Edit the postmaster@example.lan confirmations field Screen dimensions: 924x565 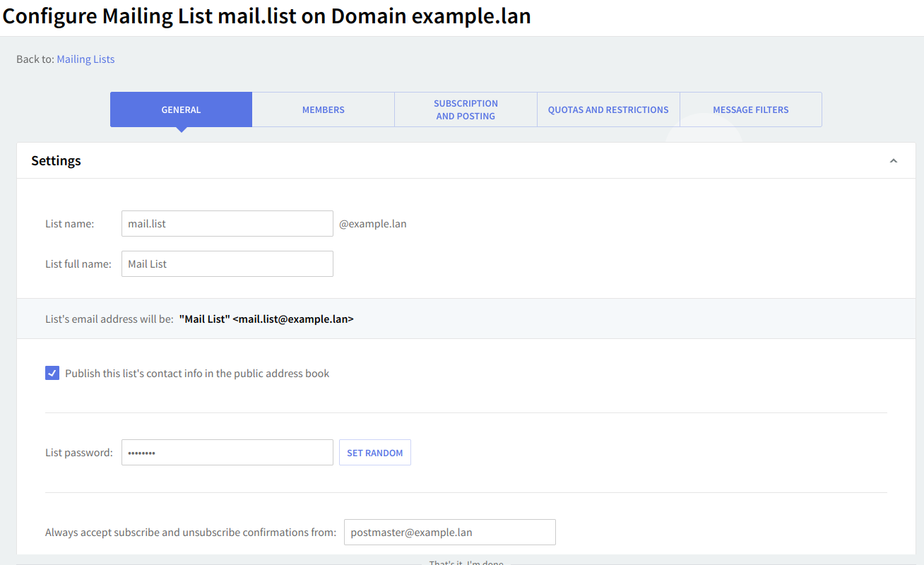pos(449,533)
